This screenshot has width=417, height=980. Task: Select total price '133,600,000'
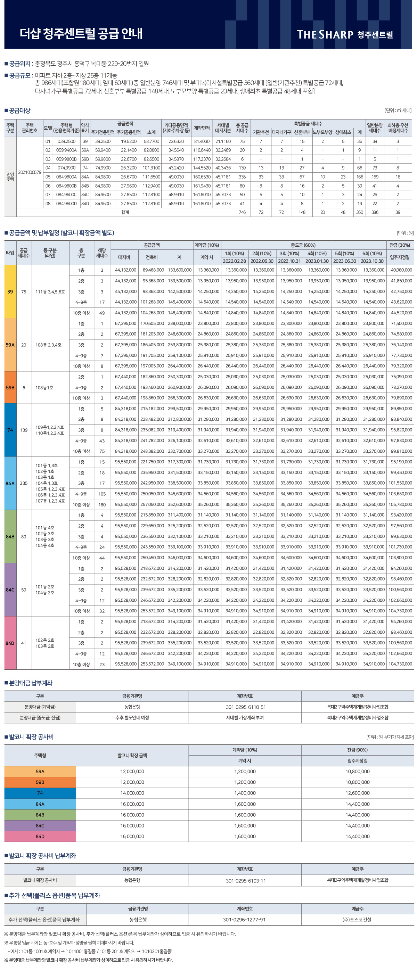[x=180, y=270]
